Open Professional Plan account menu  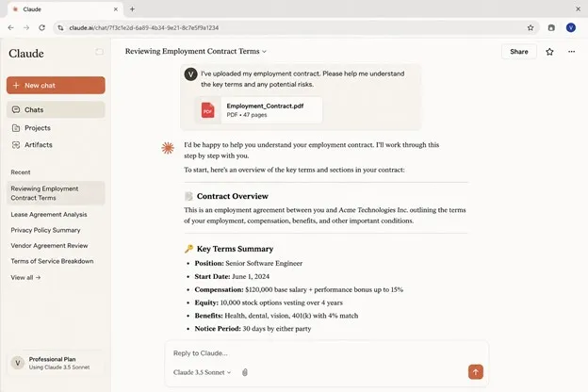(56, 363)
